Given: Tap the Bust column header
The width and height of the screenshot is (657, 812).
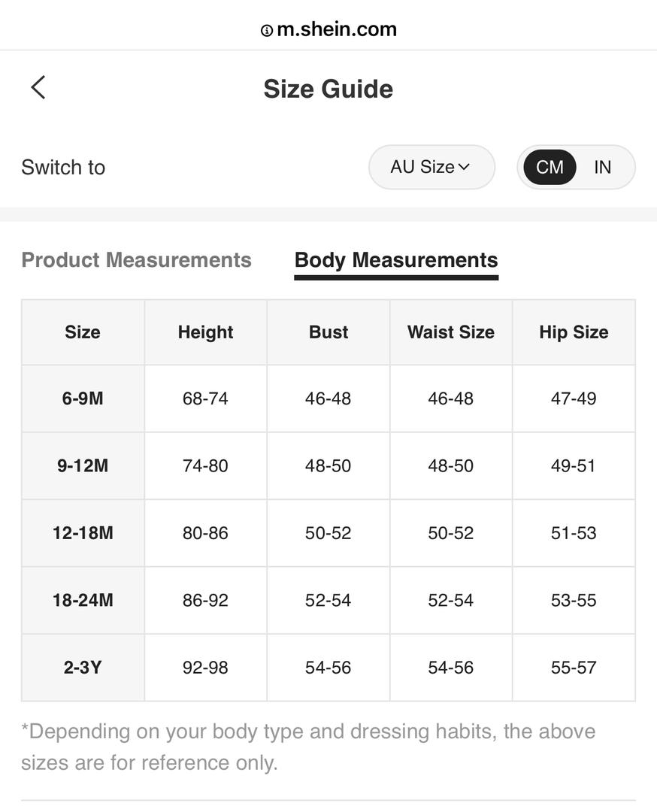Looking at the screenshot, I should click(328, 332).
